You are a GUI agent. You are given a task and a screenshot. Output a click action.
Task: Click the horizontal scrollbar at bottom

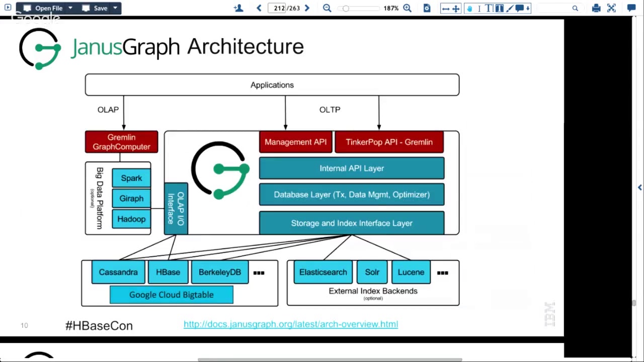(330, 359)
